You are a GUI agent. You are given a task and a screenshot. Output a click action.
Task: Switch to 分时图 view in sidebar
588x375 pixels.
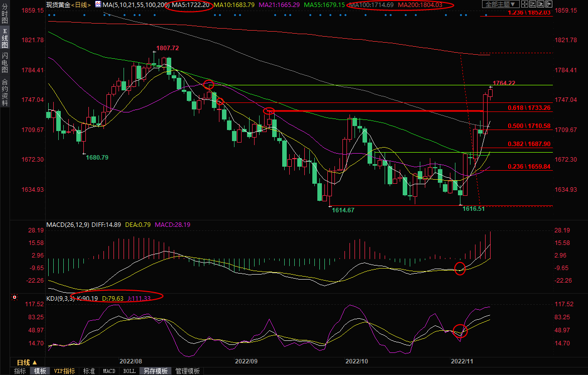coord(5,16)
